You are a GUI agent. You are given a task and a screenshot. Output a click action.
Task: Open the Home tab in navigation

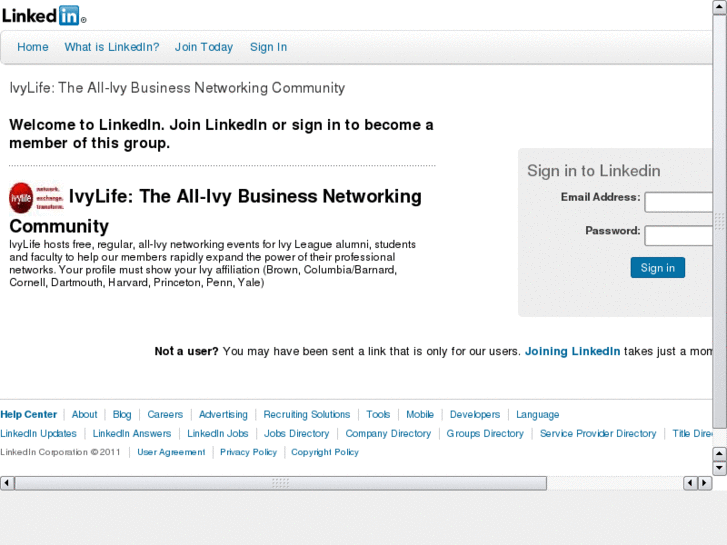[33, 47]
